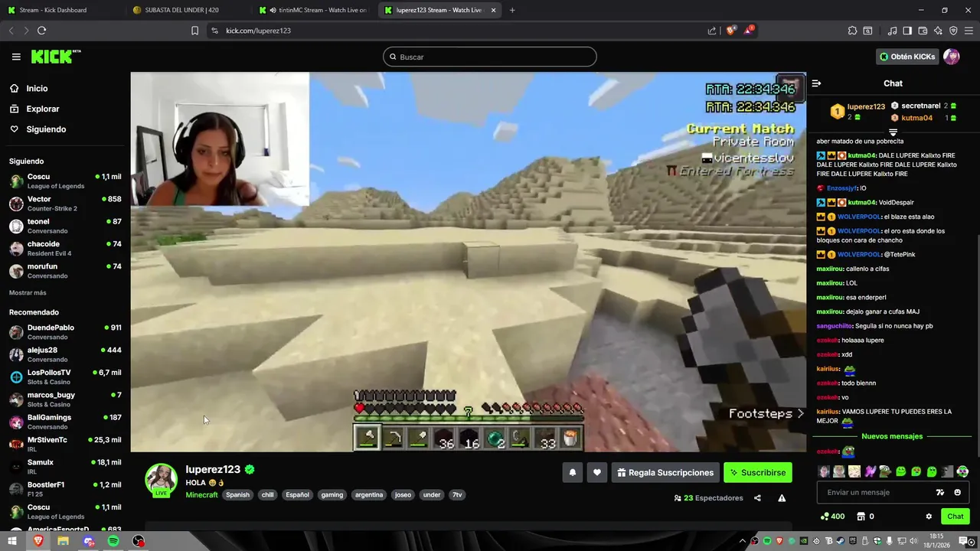Open the Brave VPN shield icon
This screenshot has height=551, width=980.
tap(953, 31)
